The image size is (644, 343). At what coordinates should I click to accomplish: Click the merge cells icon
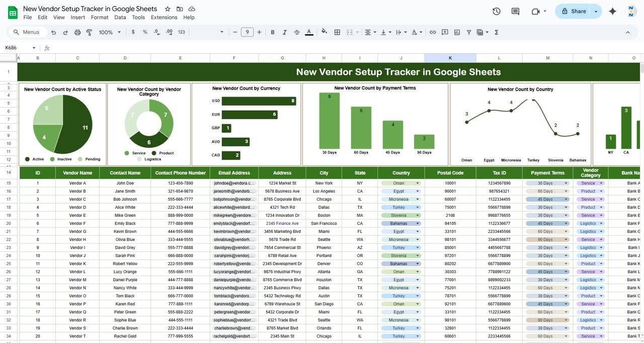click(x=350, y=32)
